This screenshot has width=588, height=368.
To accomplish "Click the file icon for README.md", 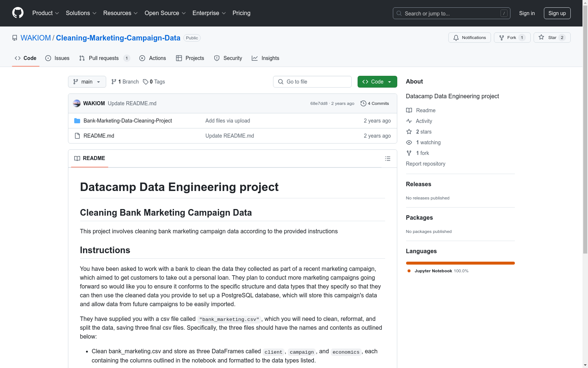I will pos(77,136).
